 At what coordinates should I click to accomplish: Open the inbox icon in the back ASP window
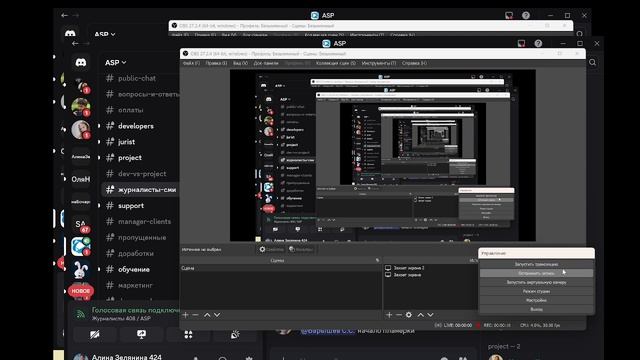pyautogui.click(x=509, y=16)
